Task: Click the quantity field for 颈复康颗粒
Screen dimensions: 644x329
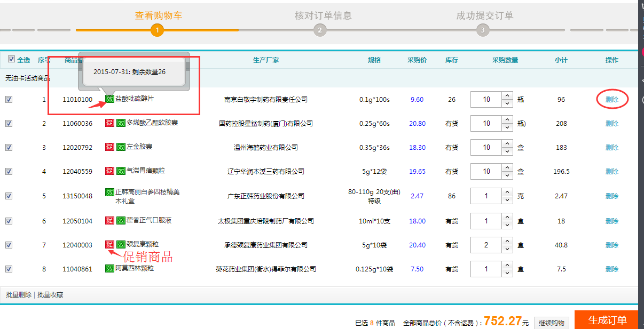Action: coord(486,245)
